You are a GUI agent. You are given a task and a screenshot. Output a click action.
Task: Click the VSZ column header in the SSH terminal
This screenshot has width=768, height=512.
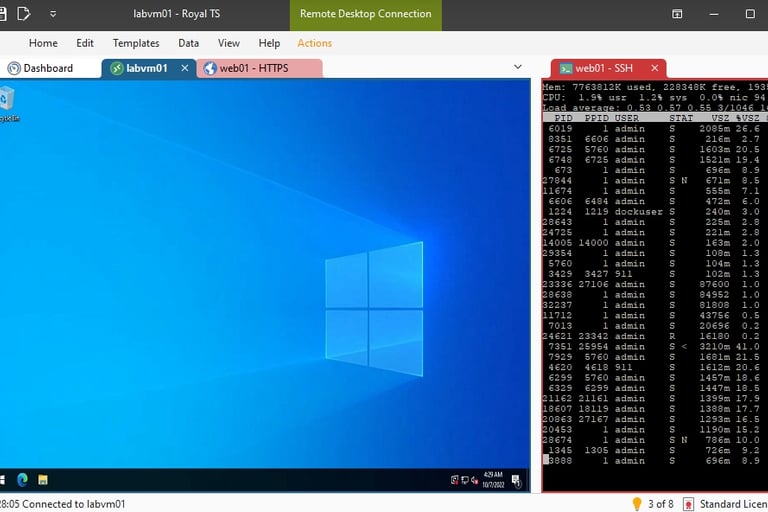(720, 118)
